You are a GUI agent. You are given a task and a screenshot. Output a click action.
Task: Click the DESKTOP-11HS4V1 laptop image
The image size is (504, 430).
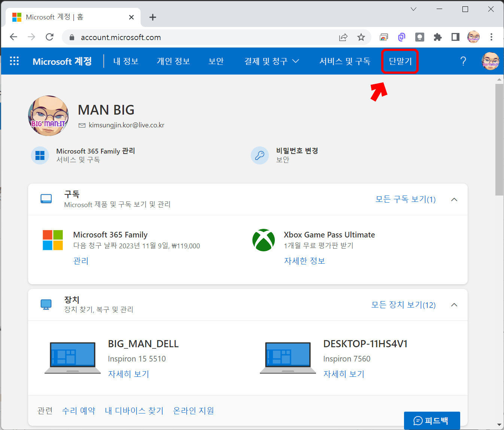pyautogui.click(x=288, y=358)
